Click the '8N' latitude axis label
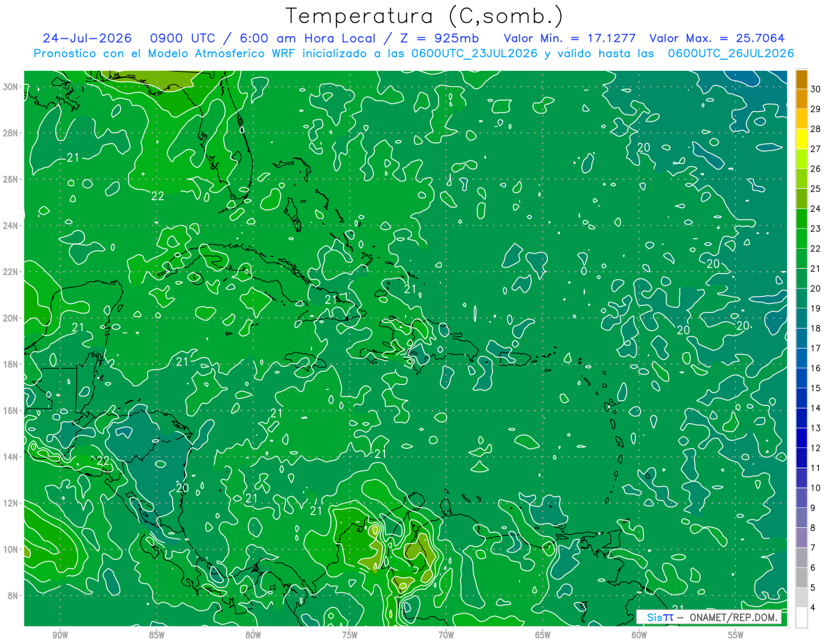The image size is (834, 644). [14, 595]
